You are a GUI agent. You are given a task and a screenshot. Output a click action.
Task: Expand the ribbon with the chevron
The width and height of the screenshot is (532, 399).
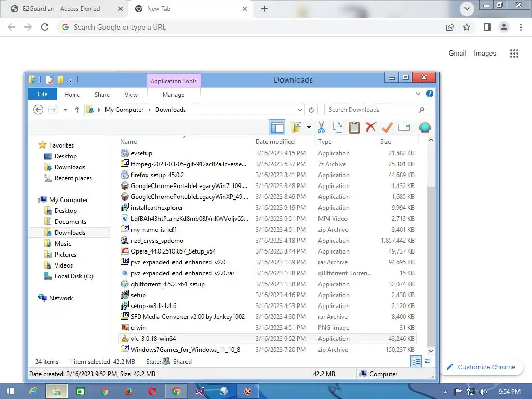[418, 94]
